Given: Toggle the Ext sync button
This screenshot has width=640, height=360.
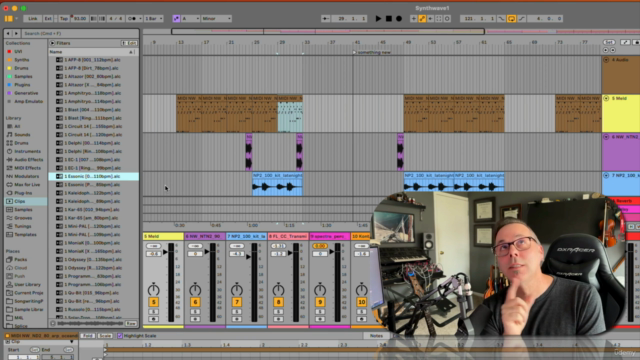Looking at the screenshot, I should [48, 18].
